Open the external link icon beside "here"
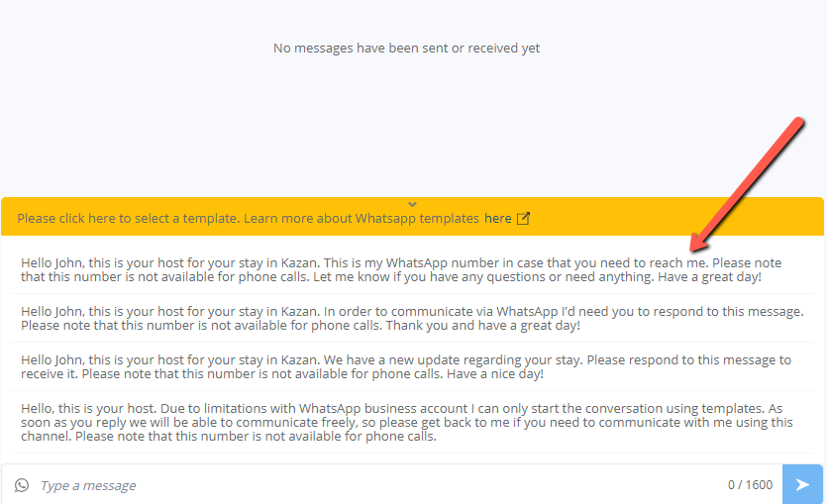The image size is (827, 504). pos(523,218)
